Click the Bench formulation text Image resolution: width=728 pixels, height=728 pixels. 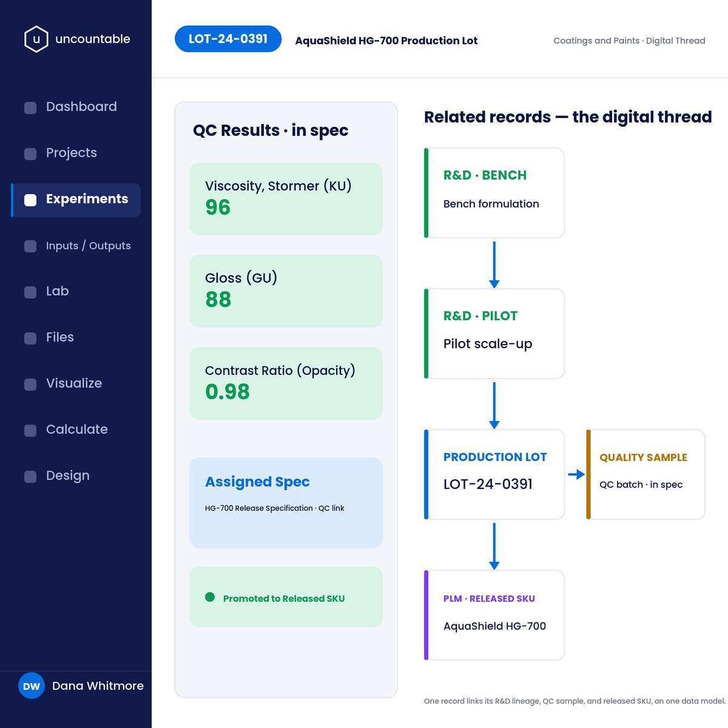pyautogui.click(x=491, y=204)
